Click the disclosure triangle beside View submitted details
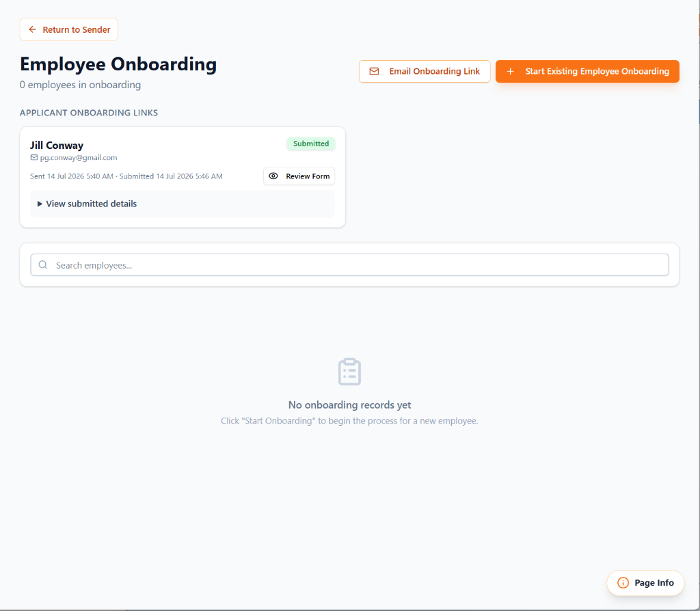Screen dimensions: 700x611 click(40, 204)
